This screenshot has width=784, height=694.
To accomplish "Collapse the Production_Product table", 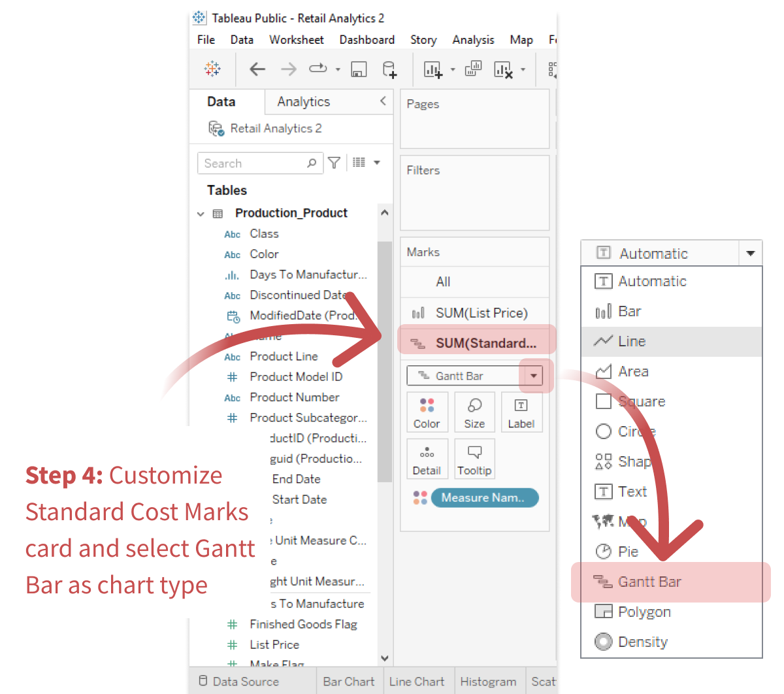I will point(201,214).
